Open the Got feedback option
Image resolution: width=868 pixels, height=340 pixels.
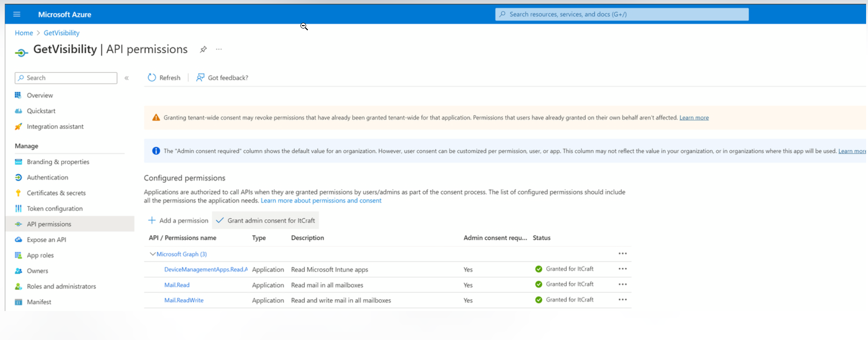point(222,78)
